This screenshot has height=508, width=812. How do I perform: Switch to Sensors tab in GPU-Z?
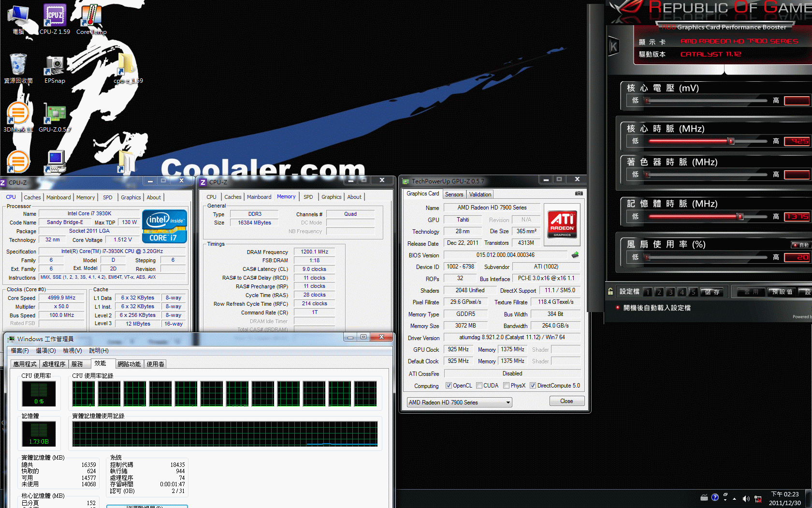click(x=454, y=194)
